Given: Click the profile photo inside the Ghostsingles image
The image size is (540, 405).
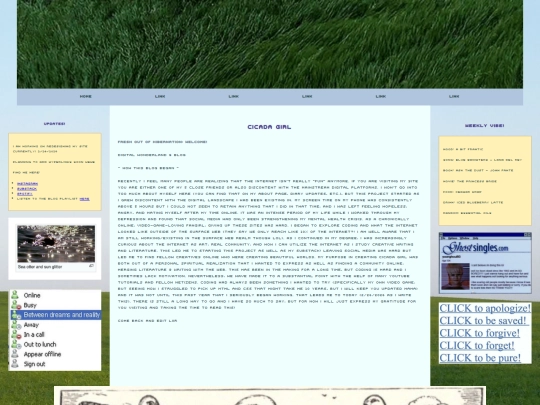Looking at the screenshot, I should 455,276.
